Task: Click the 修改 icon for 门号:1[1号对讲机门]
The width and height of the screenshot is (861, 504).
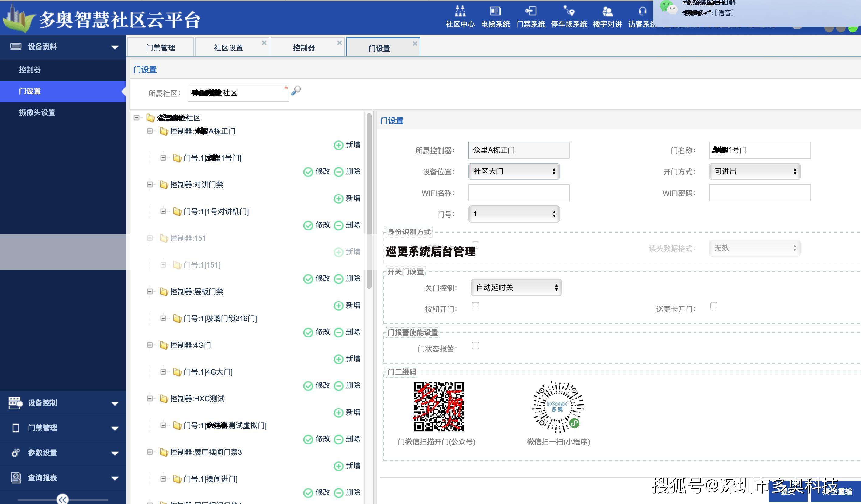Action: tap(308, 225)
